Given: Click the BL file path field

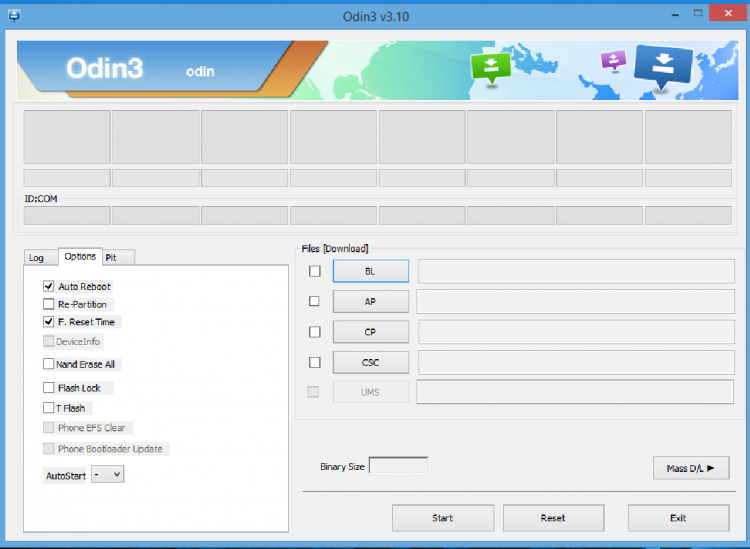Looking at the screenshot, I should click(x=576, y=271).
